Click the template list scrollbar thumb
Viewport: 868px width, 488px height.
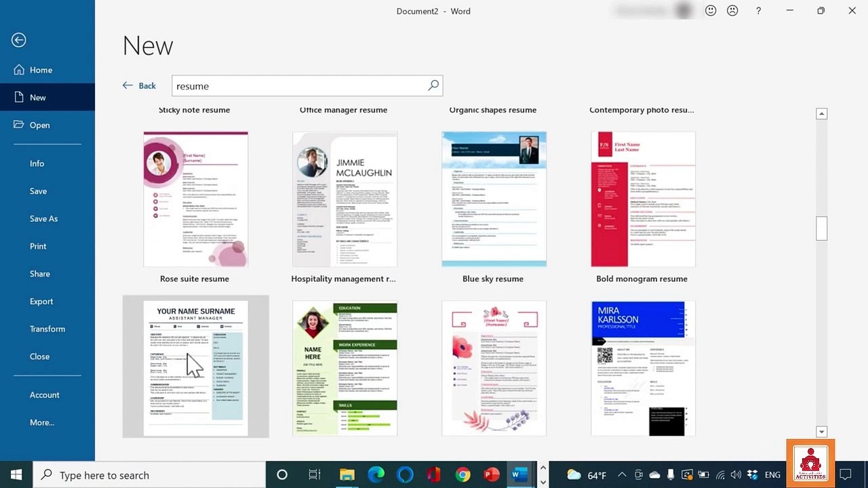[x=821, y=228]
